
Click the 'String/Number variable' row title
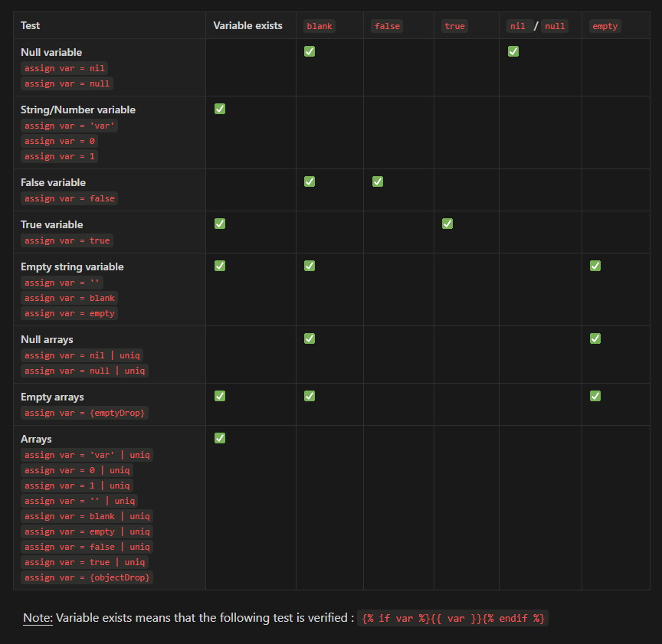point(78,110)
